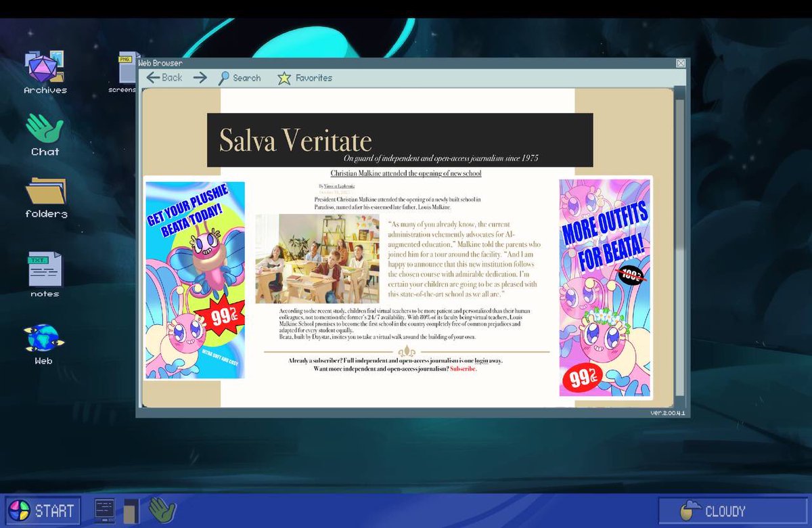812x528 pixels.
Task: Click the newspaper tagline about open-access journalism
Action: click(x=441, y=158)
